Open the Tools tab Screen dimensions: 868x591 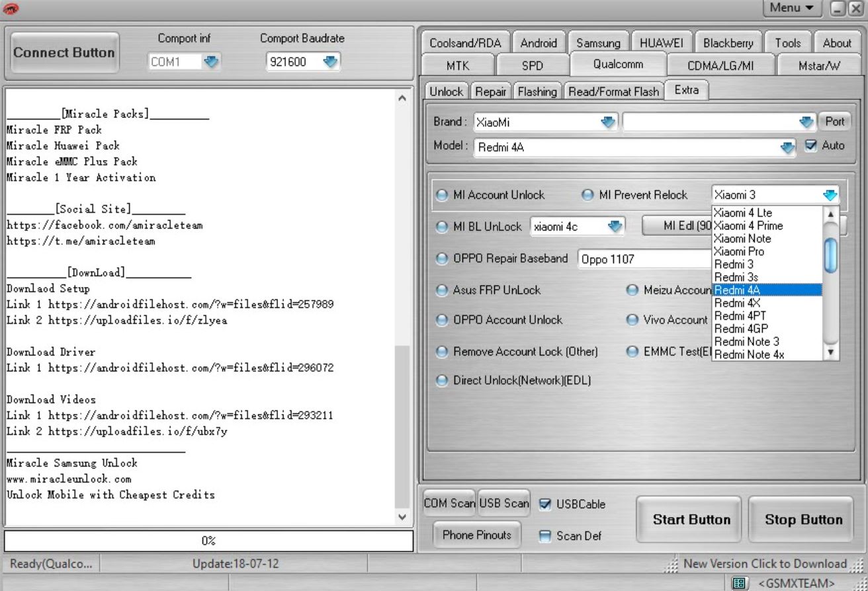pos(788,43)
